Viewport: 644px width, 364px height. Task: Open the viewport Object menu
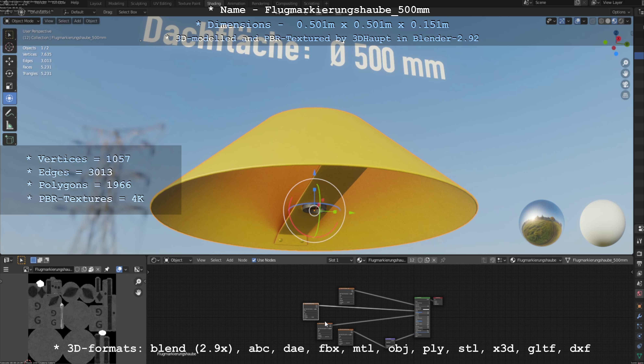(91, 21)
